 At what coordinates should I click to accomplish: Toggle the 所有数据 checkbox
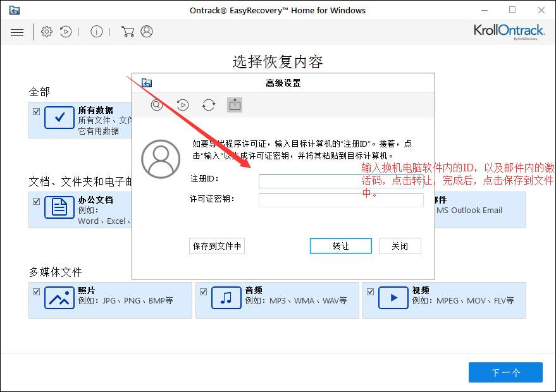point(36,112)
